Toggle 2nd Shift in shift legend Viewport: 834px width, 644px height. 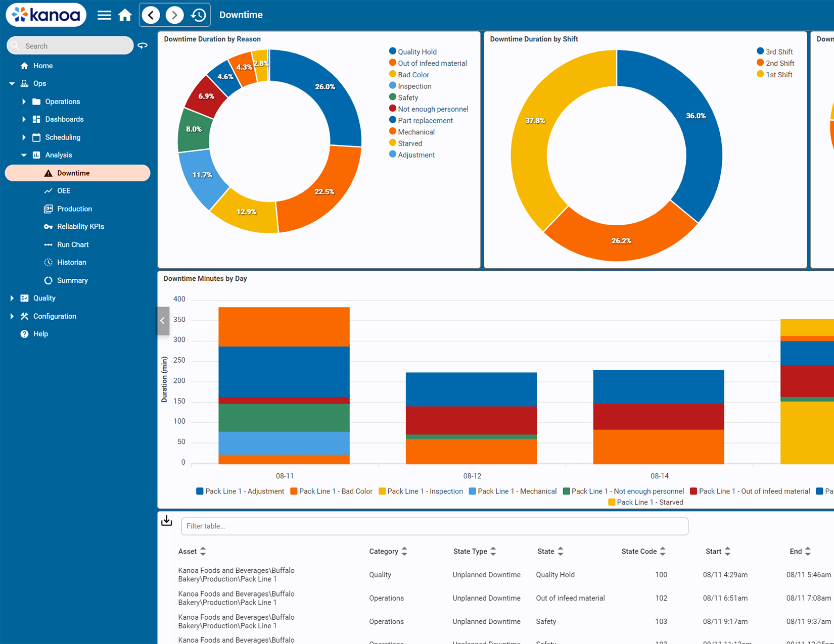coord(775,63)
